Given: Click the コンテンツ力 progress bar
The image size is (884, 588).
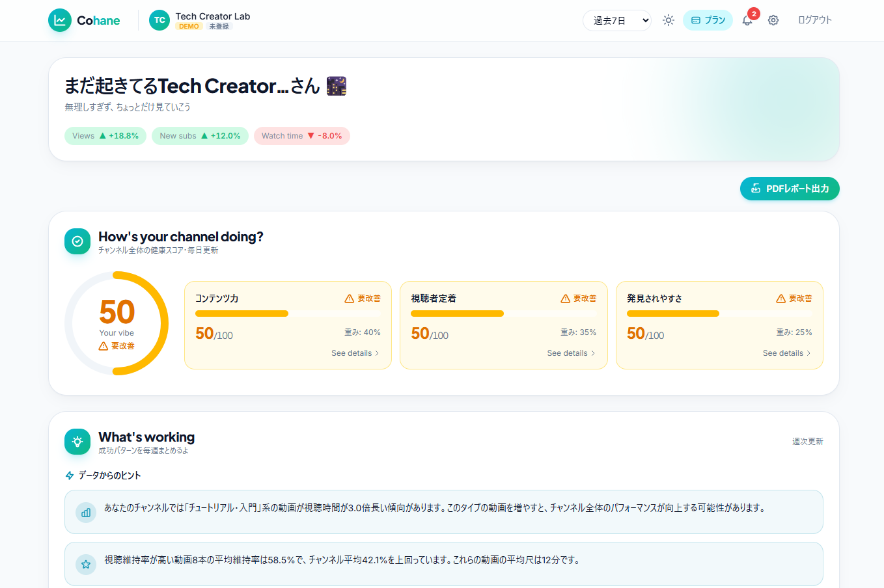Looking at the screenshot, I should 288,314.
